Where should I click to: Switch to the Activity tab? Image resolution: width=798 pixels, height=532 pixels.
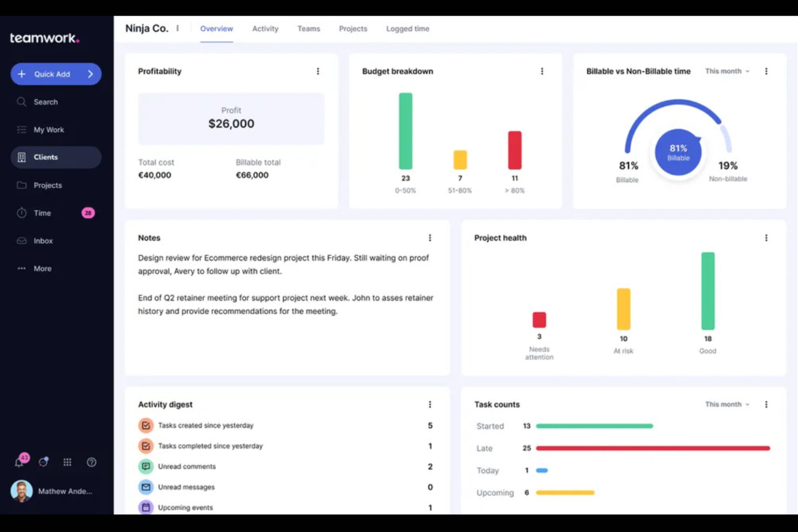coord(265,29)
